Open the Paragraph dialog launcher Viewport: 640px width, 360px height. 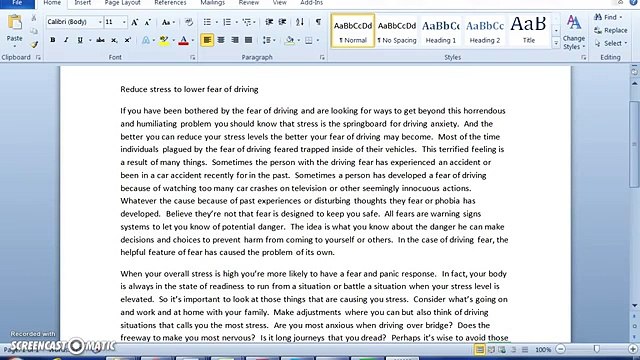click(x=322, y=58)
